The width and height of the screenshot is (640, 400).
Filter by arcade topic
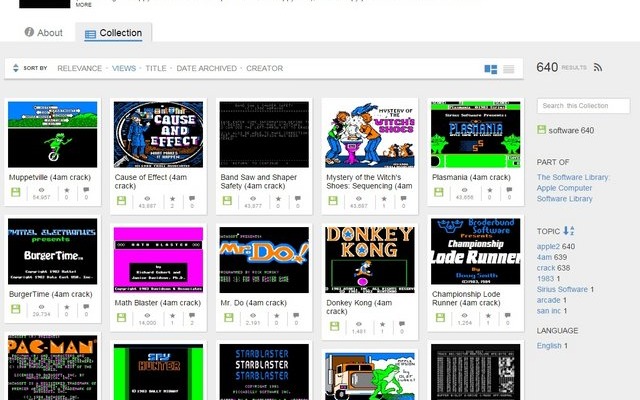[548, 300]
